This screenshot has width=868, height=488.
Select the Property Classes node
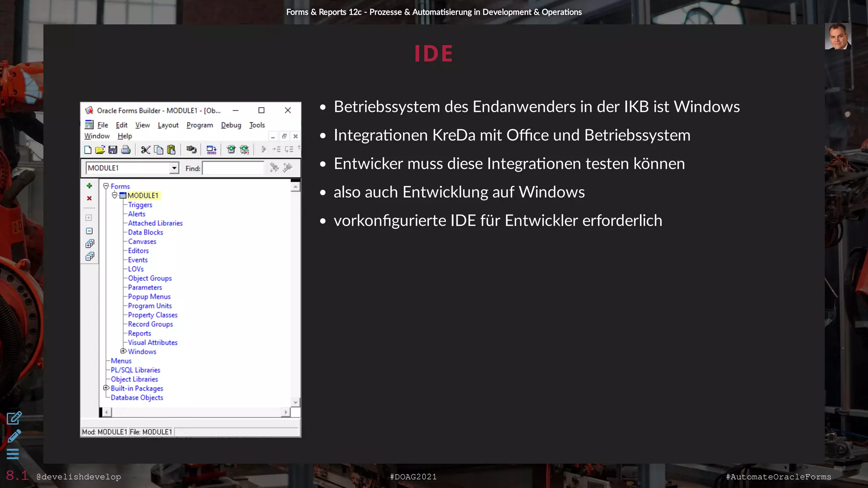pos(153,315)
